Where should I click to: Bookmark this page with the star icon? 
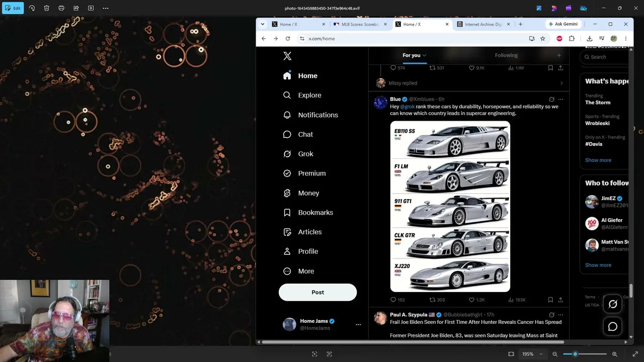542,39
